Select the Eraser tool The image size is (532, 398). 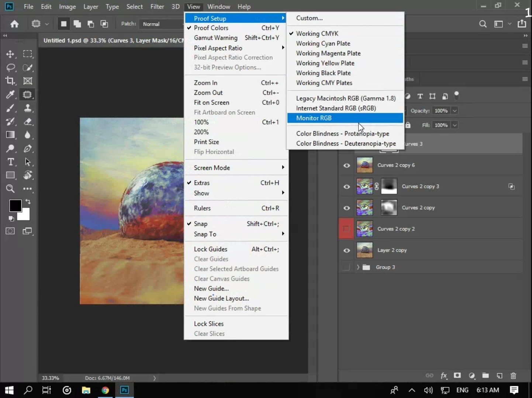(27, 121)
